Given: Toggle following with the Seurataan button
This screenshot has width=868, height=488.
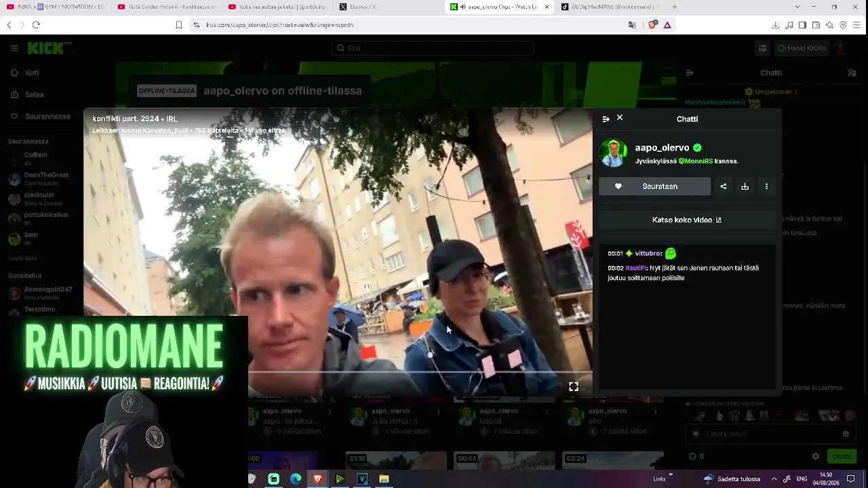Looking at the screenshot, I should point(654,186).
